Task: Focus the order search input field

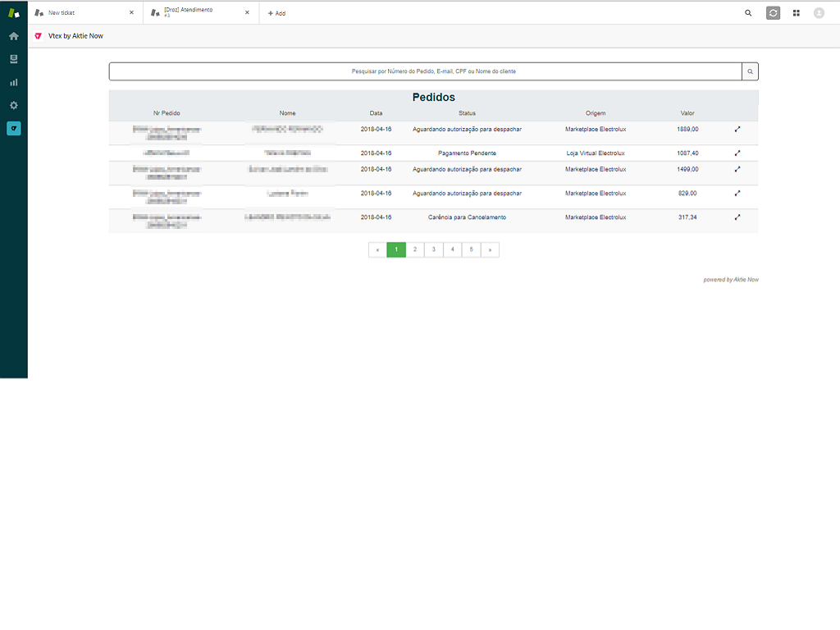Action: point(425,71)
